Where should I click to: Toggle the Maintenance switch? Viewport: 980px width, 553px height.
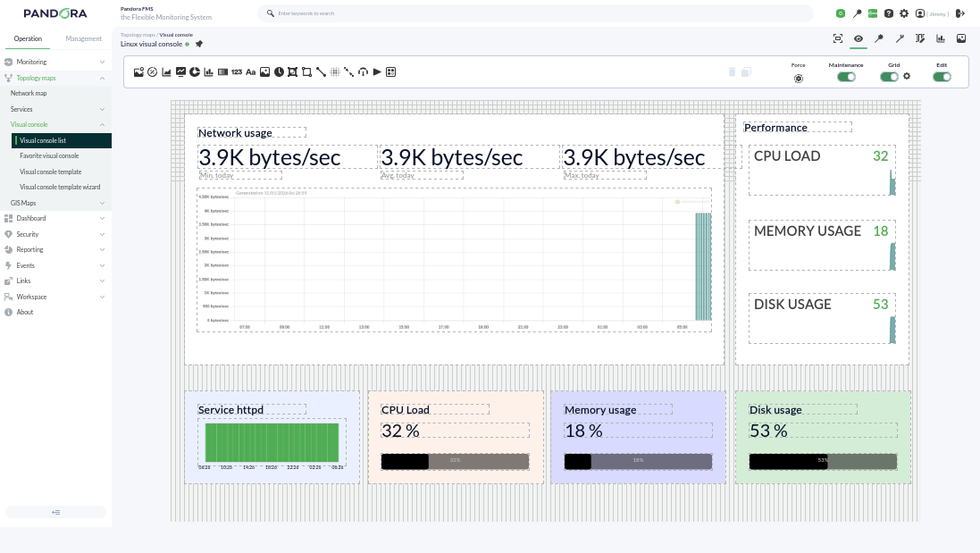pos(846,77)
